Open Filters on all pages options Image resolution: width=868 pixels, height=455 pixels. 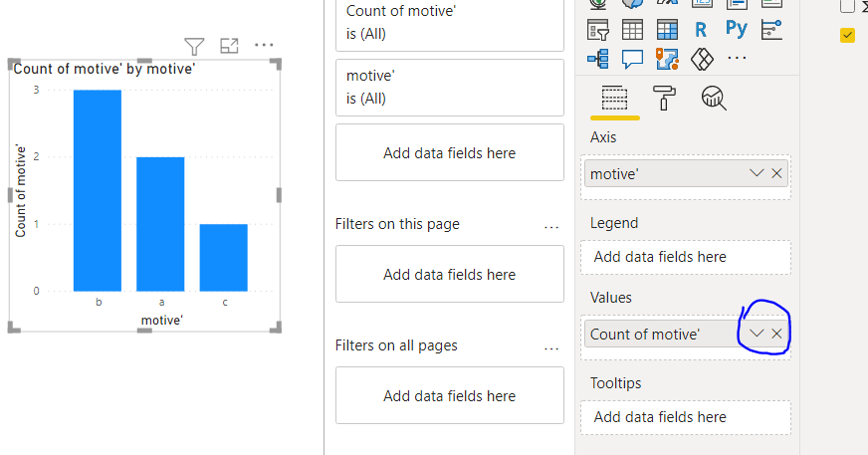point(551,348)
